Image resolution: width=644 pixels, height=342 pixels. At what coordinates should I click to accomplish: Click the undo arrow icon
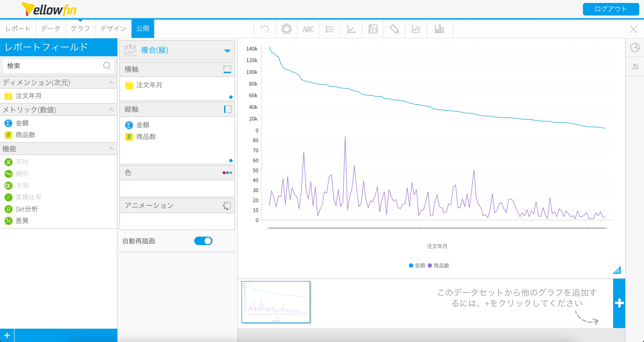pyautogui.click(x=265, y=29)
